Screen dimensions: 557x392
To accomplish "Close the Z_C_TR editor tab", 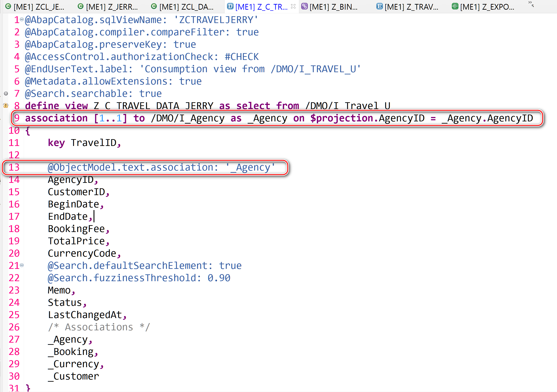I will pyautogui.click(x=293, y=7).
